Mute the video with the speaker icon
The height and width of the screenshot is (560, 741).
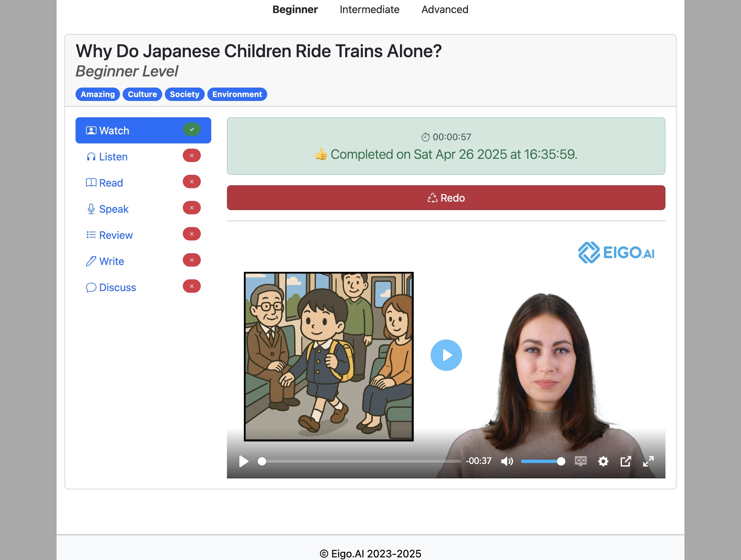[x=507, y=461]
